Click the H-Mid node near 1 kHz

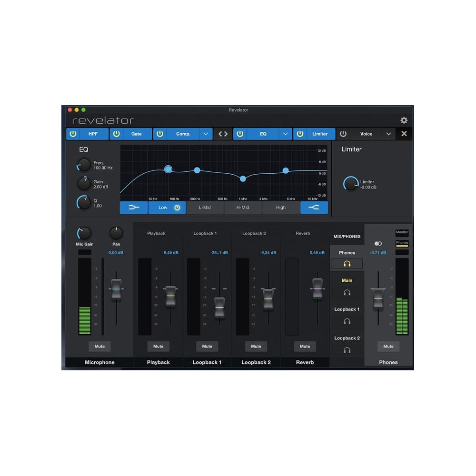(243, 179)
